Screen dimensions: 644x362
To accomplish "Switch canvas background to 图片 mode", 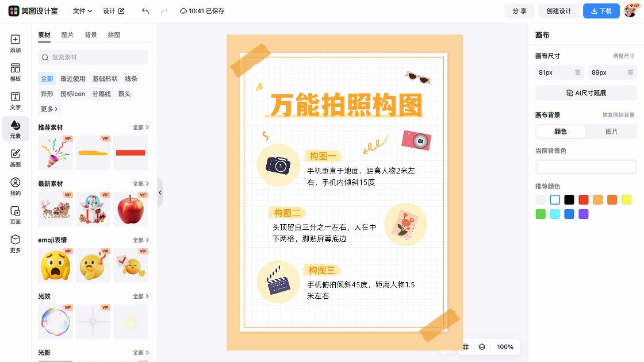I will coord(611,132).
